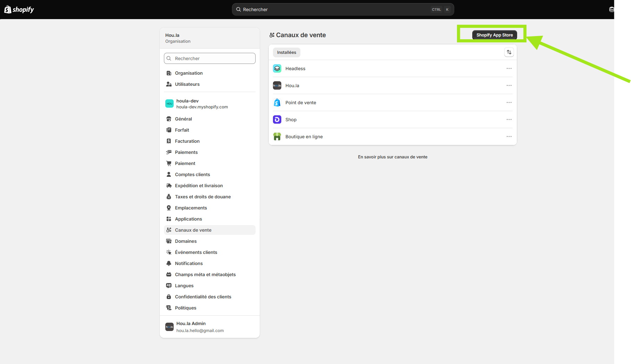This screenshot has height=364, width=631.
Task: Click the Paiement cart icon
Action: (169, 163)
